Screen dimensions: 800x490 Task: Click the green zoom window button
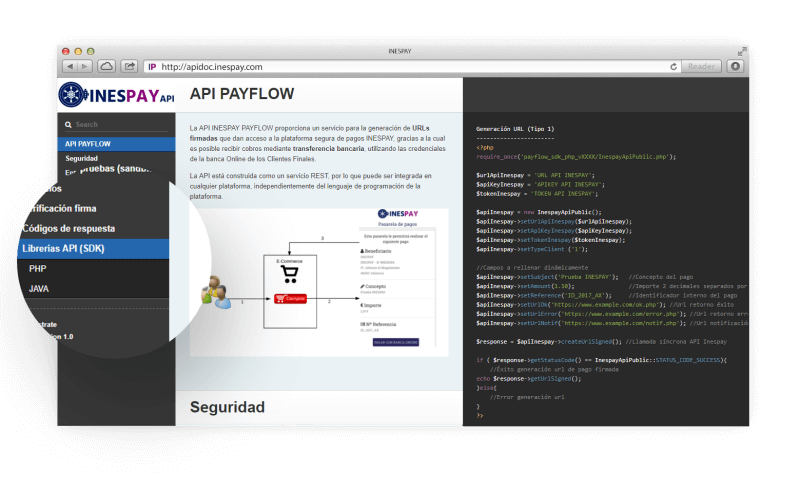[x=90, y=52]
